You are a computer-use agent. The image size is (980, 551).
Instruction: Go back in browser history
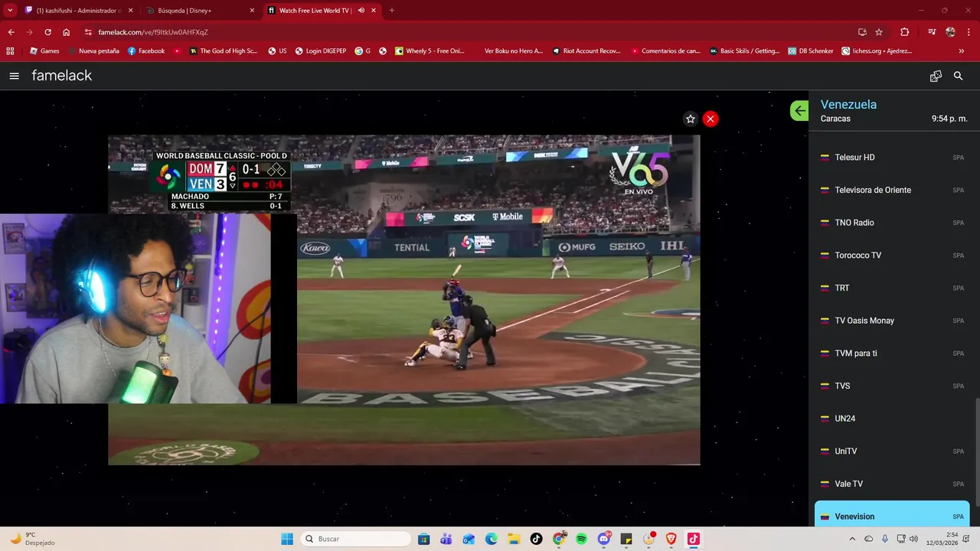(x=11, y=32)
